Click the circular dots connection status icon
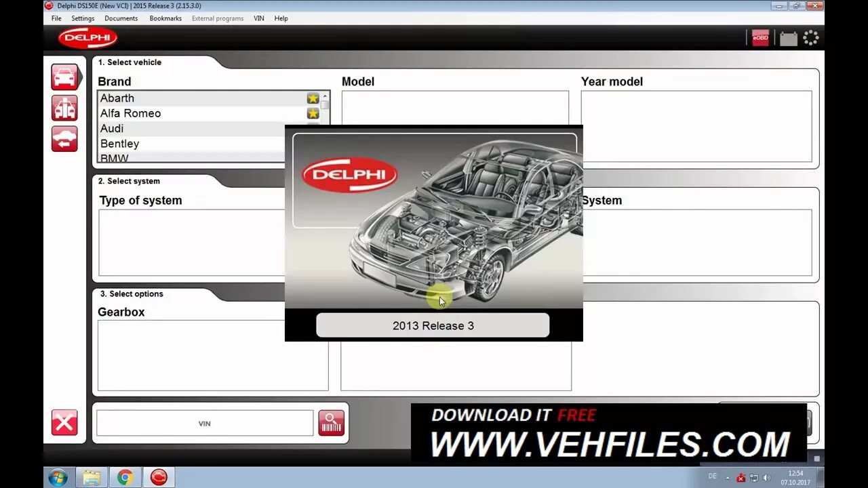 (811, 38)
